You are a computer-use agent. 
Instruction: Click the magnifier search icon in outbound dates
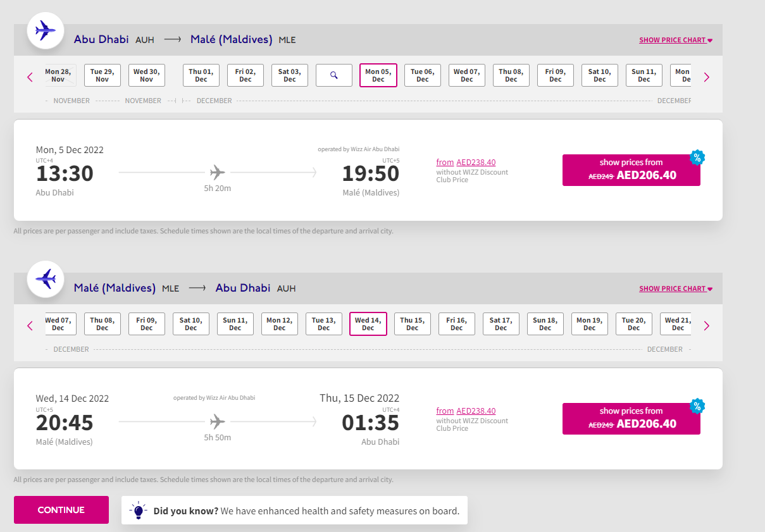click(x=334, y=75)
